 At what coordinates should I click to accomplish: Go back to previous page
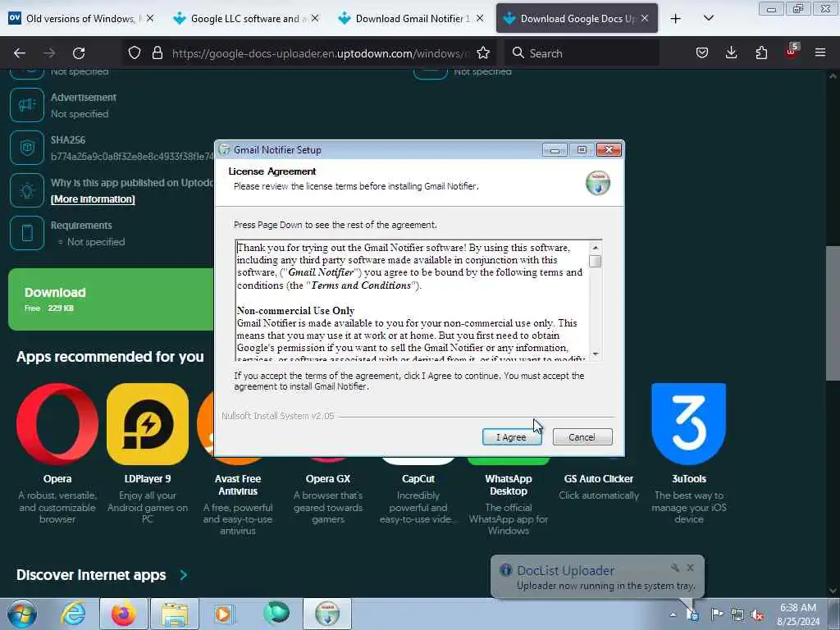20,53
